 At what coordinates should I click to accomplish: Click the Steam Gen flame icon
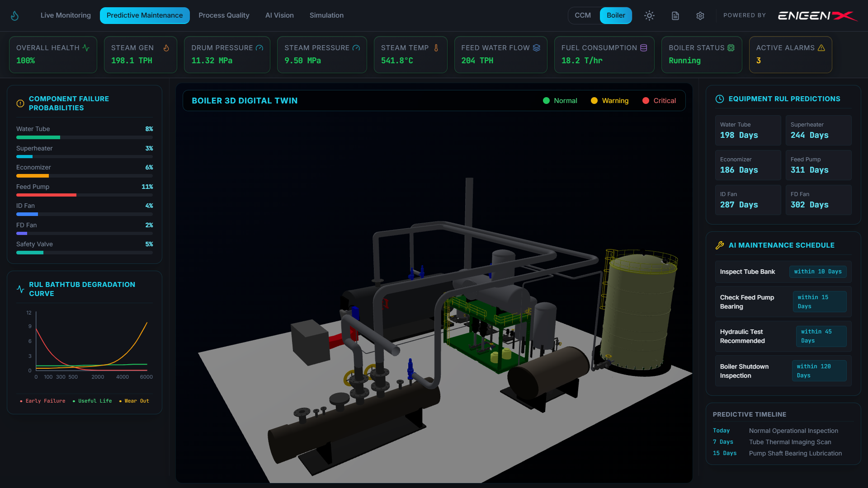tap(166, 48)
